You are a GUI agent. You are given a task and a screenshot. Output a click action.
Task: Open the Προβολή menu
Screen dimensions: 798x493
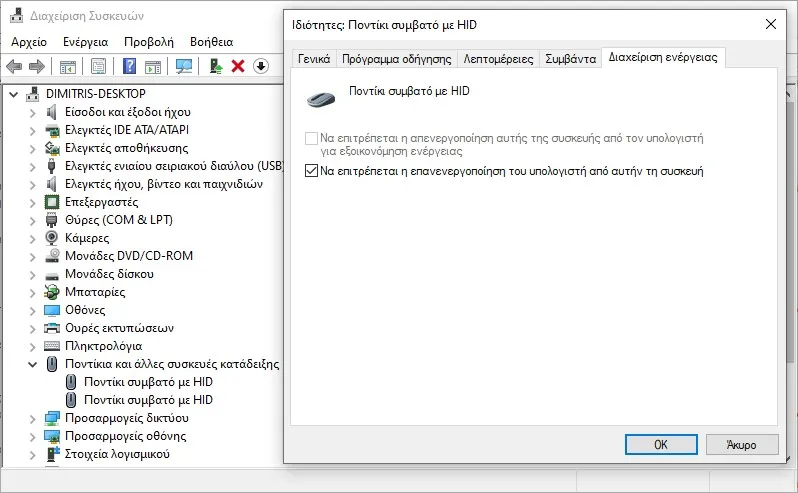click(x=149, y=42)
